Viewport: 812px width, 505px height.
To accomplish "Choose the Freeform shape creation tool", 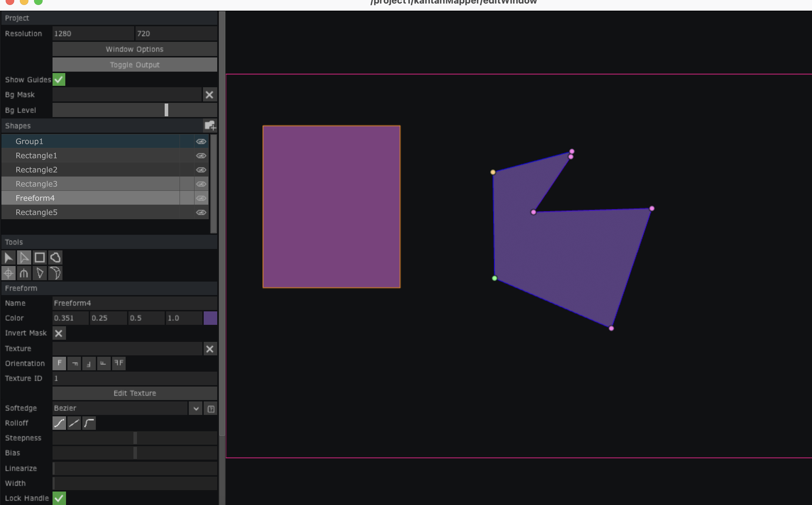I will [x=55, y=257].
